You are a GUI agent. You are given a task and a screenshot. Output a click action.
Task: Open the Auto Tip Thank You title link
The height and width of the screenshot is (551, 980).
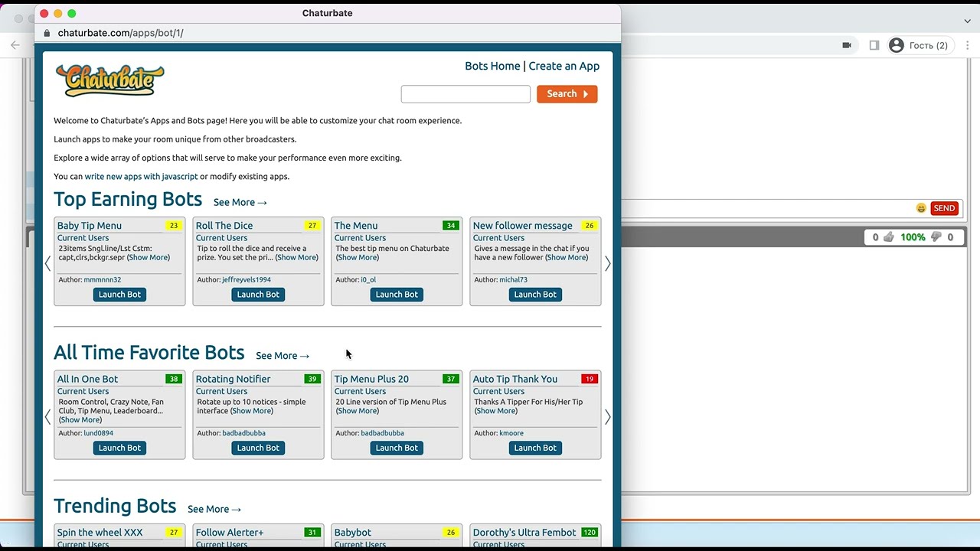pos(515,379)
